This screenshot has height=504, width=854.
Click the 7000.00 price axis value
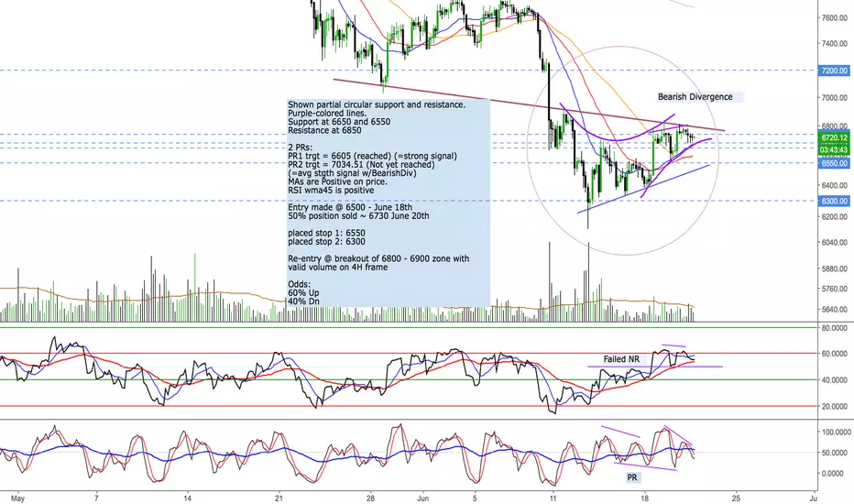pos(835,98)
